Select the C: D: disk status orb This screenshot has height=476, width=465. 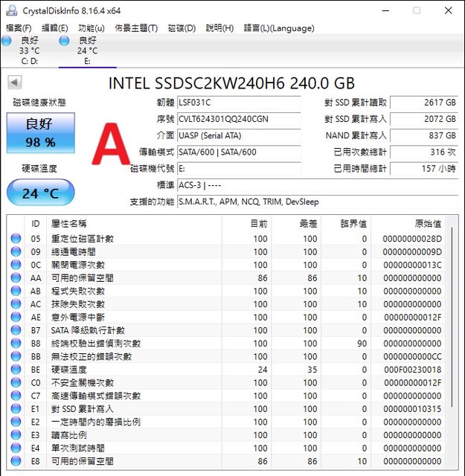point(7,42)
